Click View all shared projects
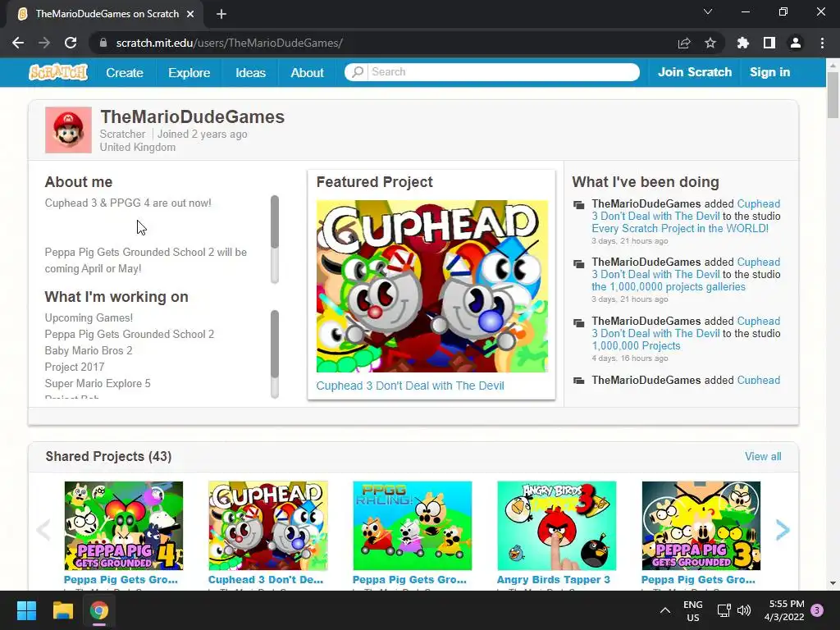Viewport: 840px width, 630px height. point(763,456)
